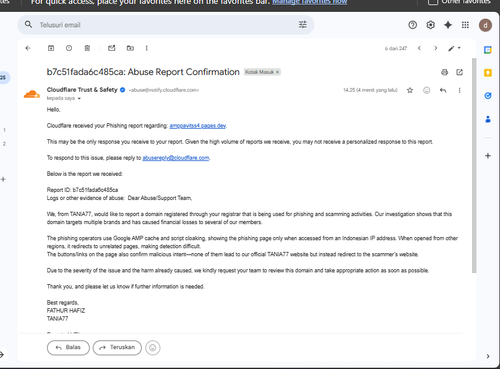Viewport: 500px width, 369px height.
Task: Open Google Calendar side panel
Action: [488, 50]
